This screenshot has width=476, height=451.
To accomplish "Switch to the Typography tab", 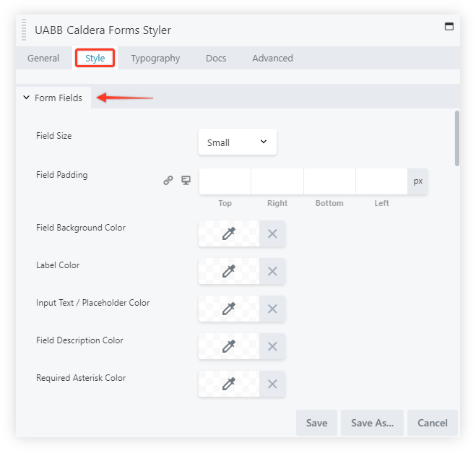I will click(155, 59).
